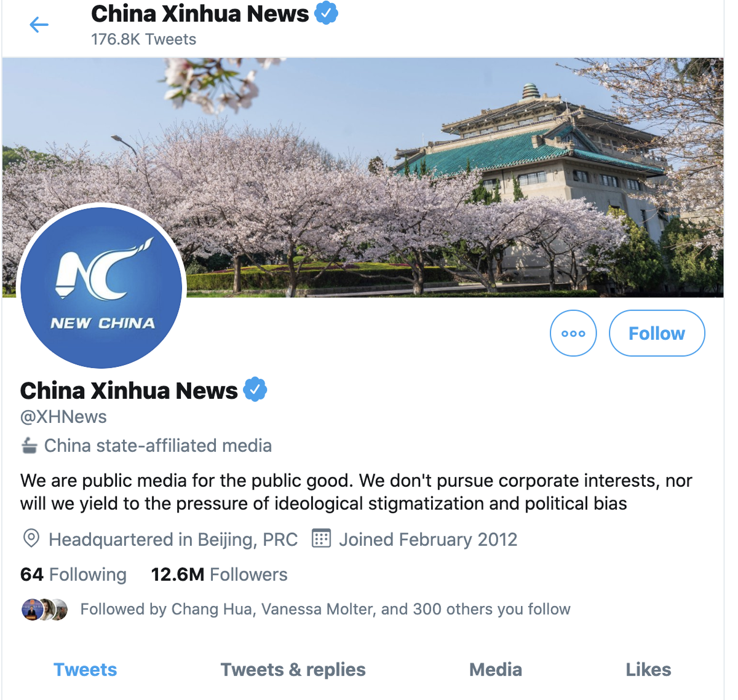Open the 64 Following list
The image size is (738, 700).
coord(73,575)
